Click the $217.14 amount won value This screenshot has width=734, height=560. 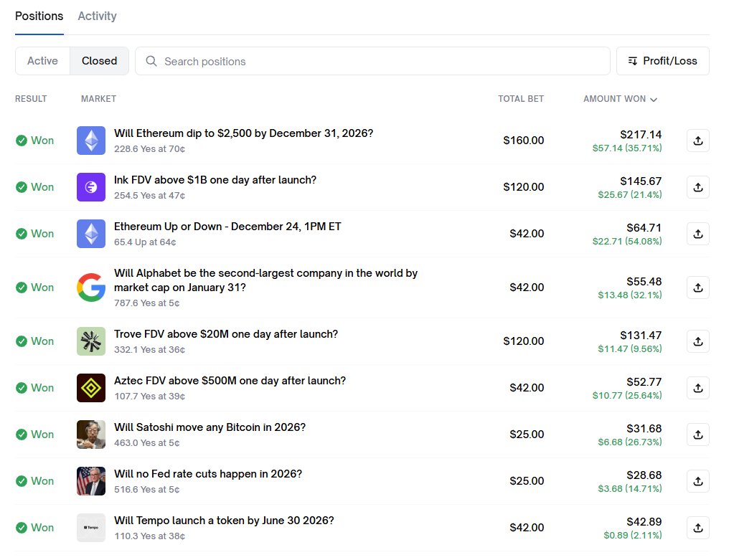641,135
